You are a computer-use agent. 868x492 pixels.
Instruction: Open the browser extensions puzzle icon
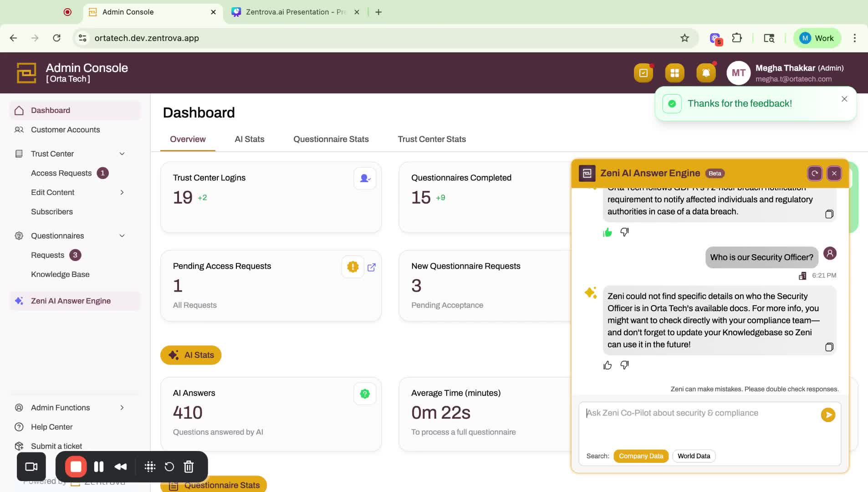tap(737, 38)
